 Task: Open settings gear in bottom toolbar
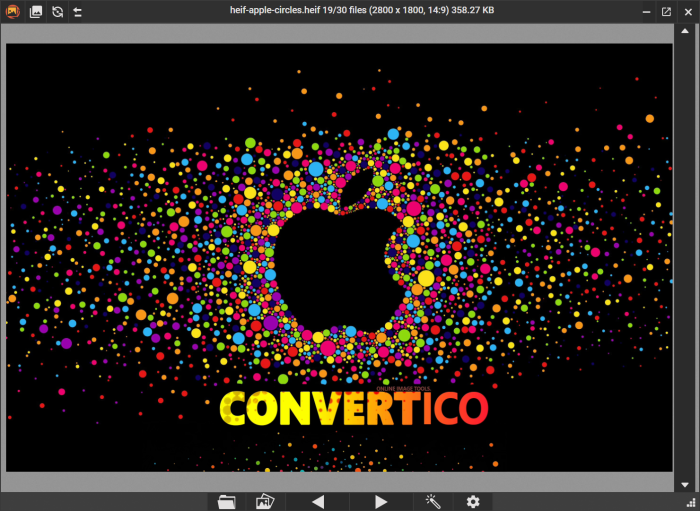click(x=473, y=502)
